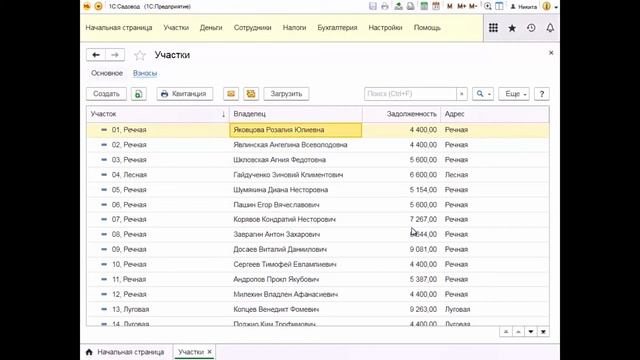
Task: Click the document preview icon in title bar
Action: (x=411, y=6)
